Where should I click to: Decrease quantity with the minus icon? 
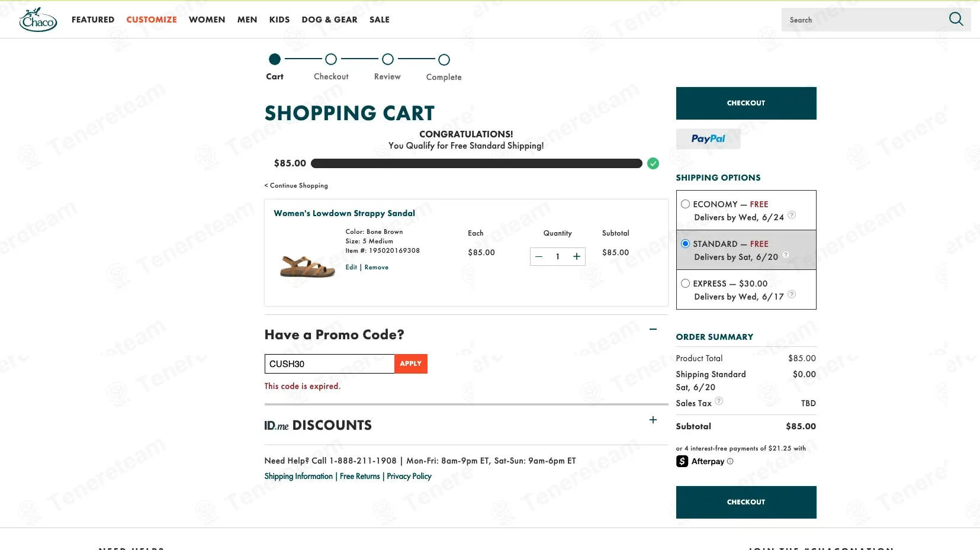(x=539, y=256)
